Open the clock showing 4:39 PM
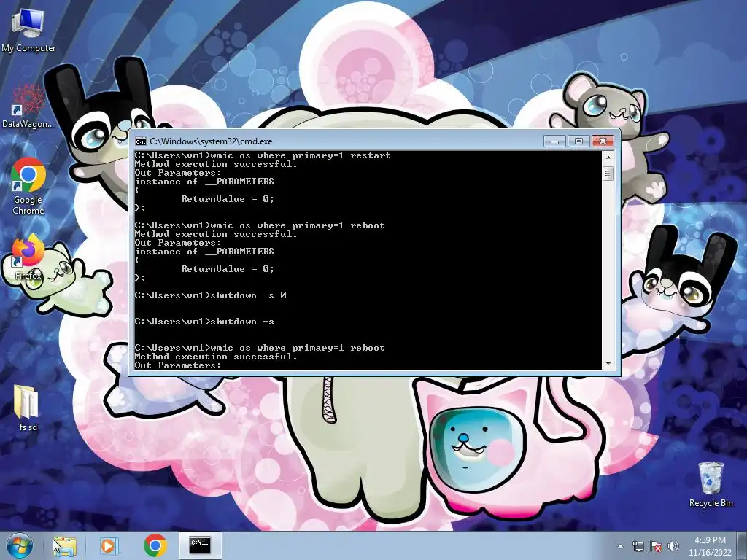This screenshot has height=560, width=747. [x=710, y=546]
